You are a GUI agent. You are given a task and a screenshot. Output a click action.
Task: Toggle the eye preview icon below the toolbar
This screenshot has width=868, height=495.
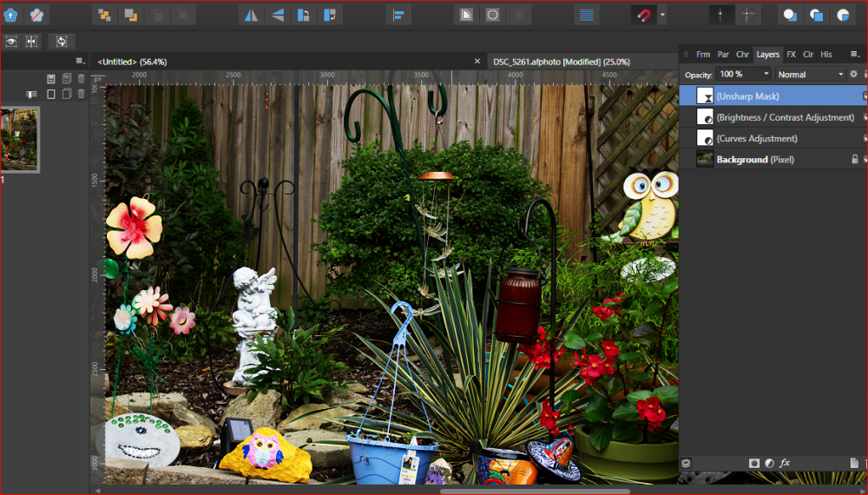coord(10,41)
